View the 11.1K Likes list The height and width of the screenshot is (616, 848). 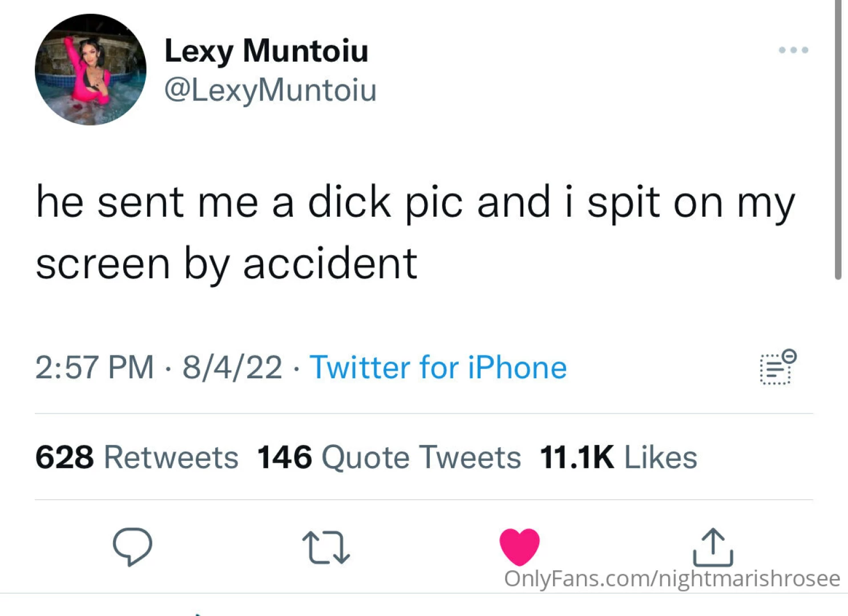pyautogui.click(x=619, y=457)
